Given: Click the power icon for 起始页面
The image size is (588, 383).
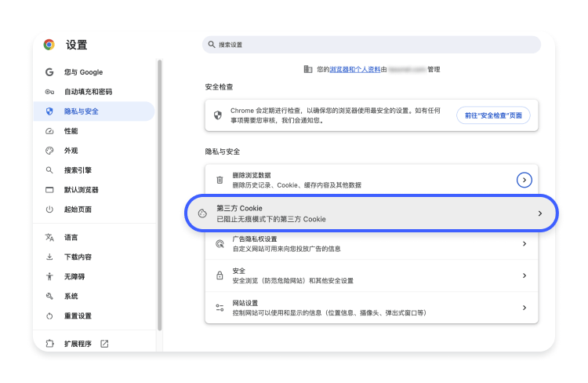Looking at the screenshot, I should click(49, 209).
